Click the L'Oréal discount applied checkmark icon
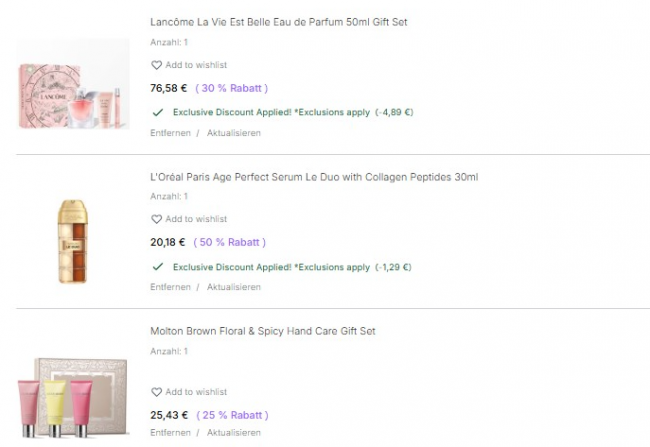The height and width of the screenshot is (447, 650). 157,267
